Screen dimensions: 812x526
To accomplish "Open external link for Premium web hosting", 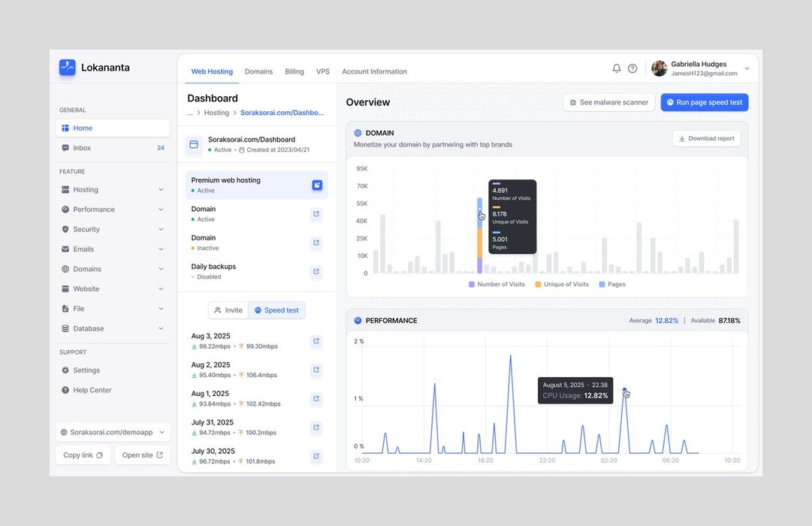I will tap(317, 185).
